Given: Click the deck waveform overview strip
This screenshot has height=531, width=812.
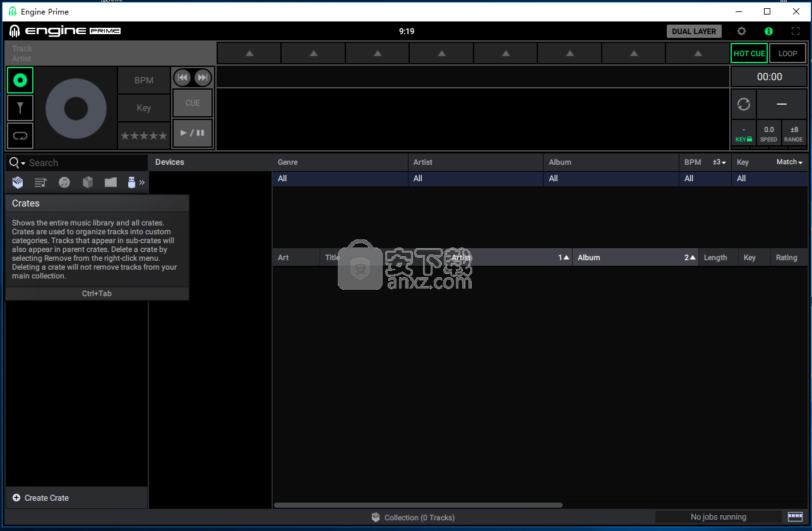Looking at the screenshot, I should 473,76.
